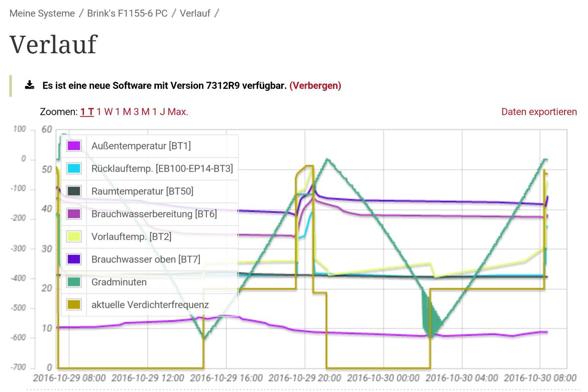The height and width of the screenshot is (392, 588).
Task: Click the 2016-10-29 20:00 axis label
Action: pyautogui.click(x=305, y=378)
